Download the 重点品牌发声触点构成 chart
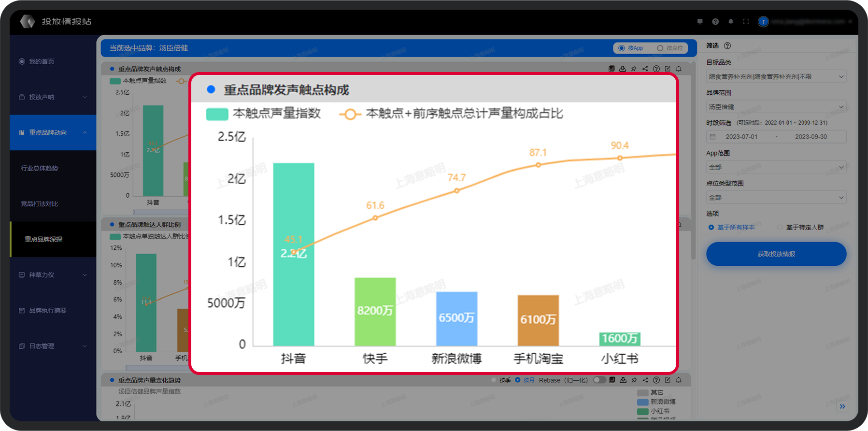Viewport: 868px width, 431px height. [623, 69]
